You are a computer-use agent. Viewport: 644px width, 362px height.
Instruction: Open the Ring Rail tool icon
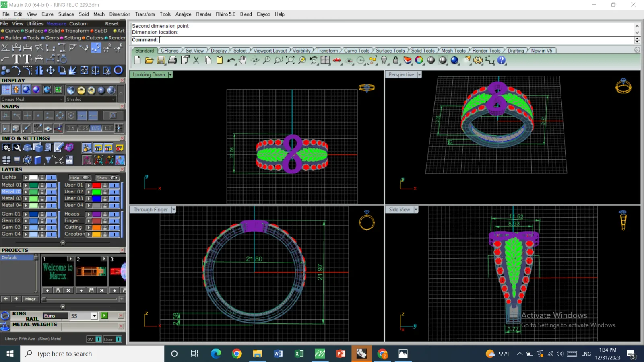5,316
